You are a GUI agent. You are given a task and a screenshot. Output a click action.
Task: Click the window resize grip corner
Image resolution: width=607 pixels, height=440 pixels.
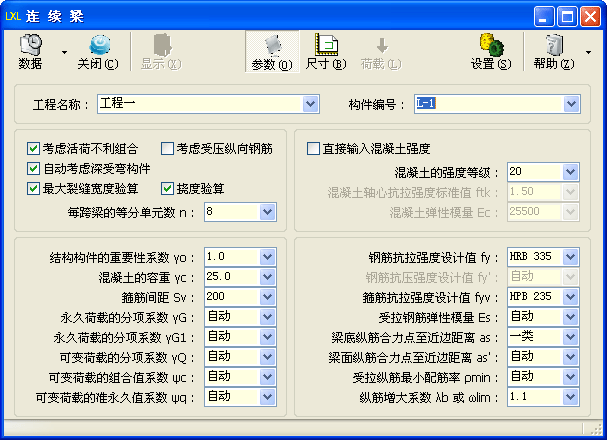tap(595, 429)
